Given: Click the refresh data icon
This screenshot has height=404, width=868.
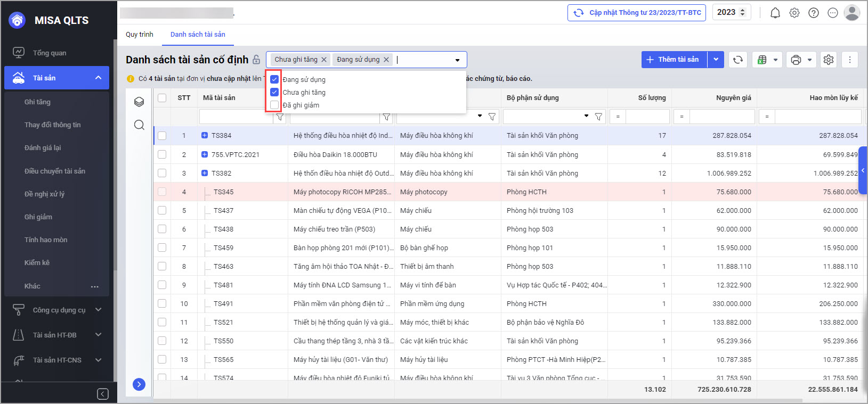Looking at the screenshot, I should click(x=737, y=60).
